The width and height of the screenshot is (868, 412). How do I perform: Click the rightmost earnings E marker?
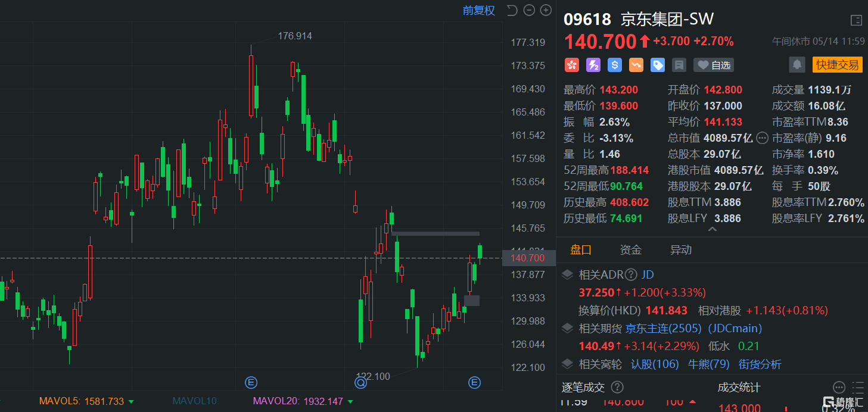tap(475, 382)
